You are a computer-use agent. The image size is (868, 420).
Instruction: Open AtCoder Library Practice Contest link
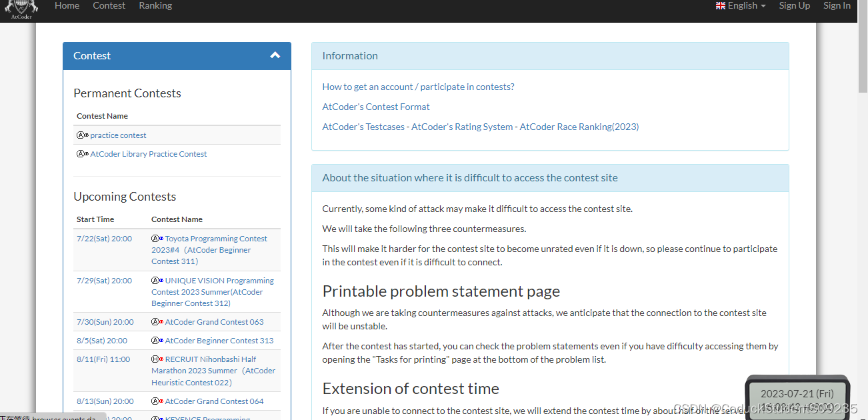[x=149, y=154]
